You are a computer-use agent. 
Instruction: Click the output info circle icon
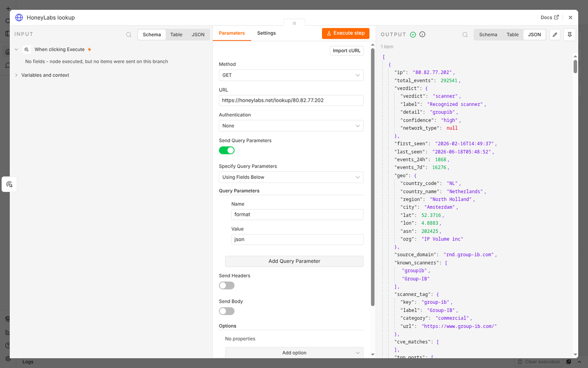pos(422,34)
